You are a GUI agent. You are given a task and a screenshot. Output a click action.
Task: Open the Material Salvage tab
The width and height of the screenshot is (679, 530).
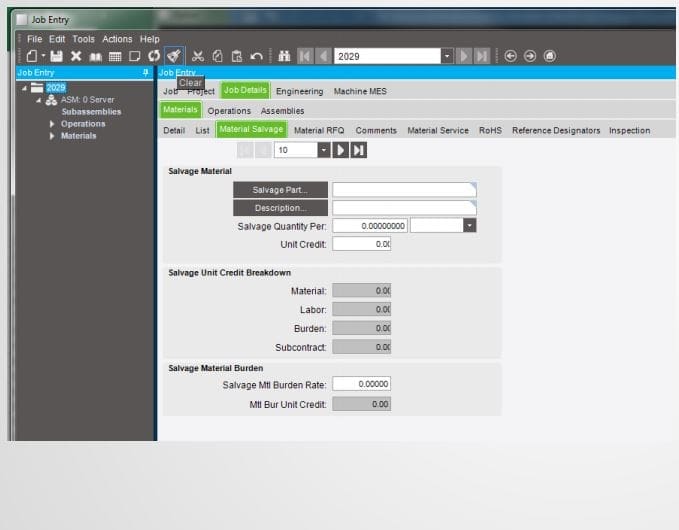click(x=251, y=129)
